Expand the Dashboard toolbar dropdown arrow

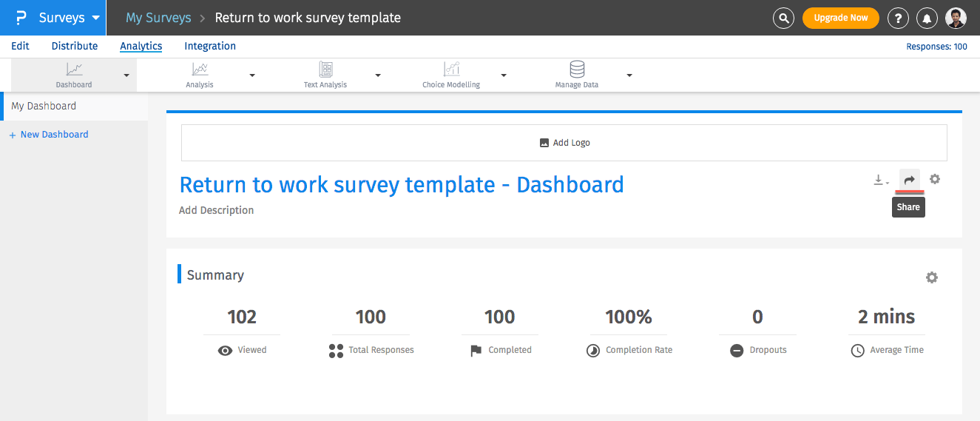click(x=126, y=75)
